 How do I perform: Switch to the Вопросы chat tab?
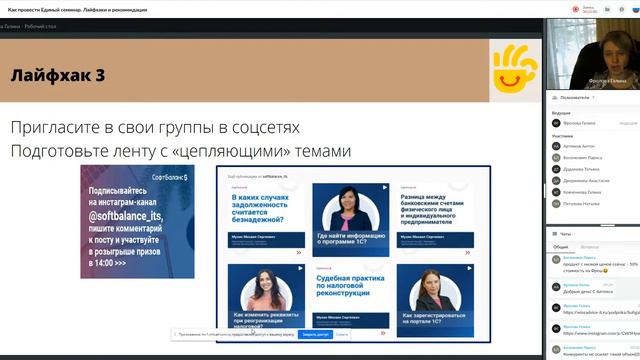tap(589, 247)
